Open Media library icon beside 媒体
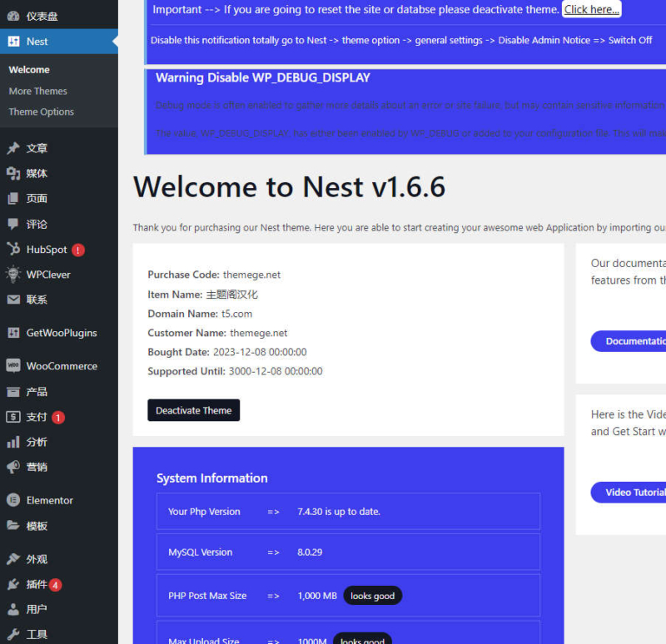The image size is (666, 644). (x=13, y=173)
